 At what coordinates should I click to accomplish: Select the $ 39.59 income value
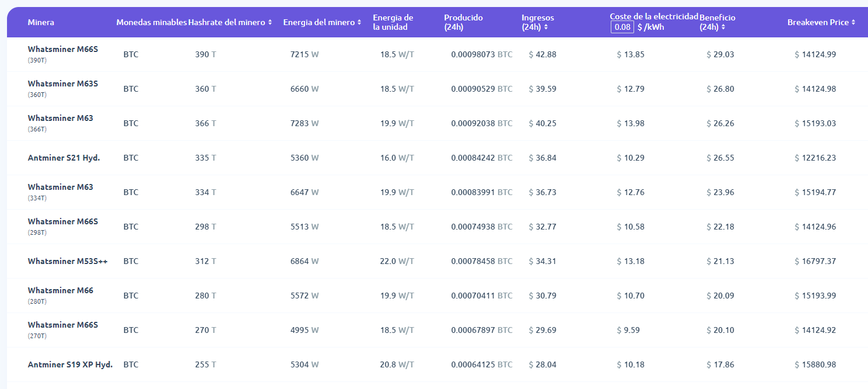tap(542, 89)
